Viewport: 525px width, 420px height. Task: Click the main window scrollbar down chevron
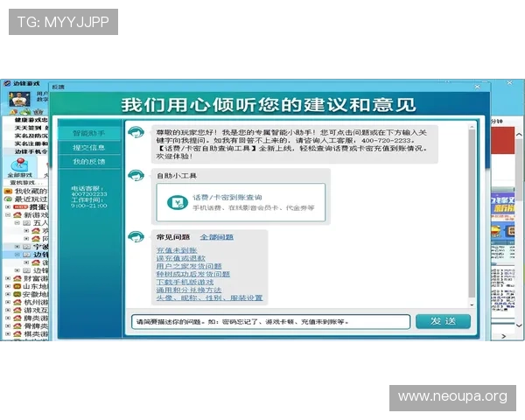pyautogui.click(x=519, y=325)
